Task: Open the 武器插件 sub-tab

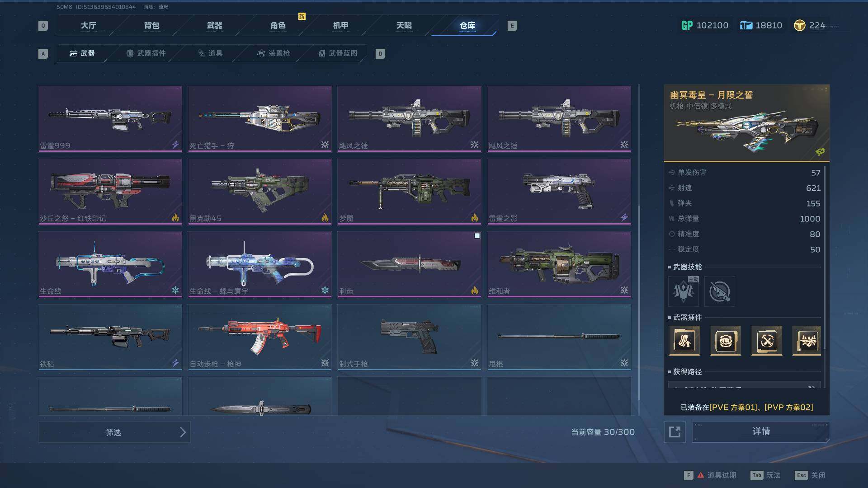Action: pyautogui.click(x=146, y=53)
